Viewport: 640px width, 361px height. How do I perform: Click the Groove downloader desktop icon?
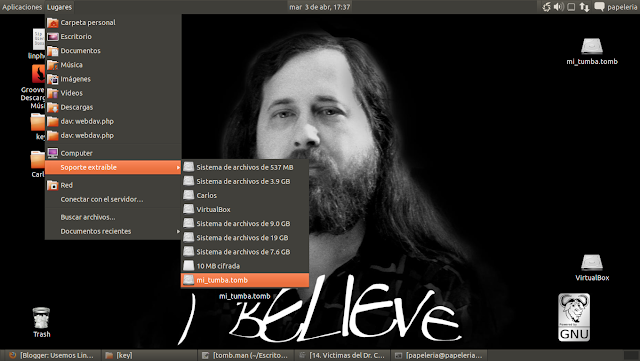38,74
